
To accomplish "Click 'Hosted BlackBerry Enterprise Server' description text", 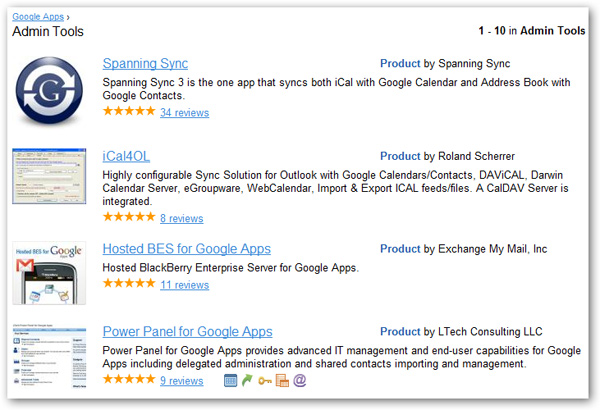I will pyautogui.click(x=231, y=268).
